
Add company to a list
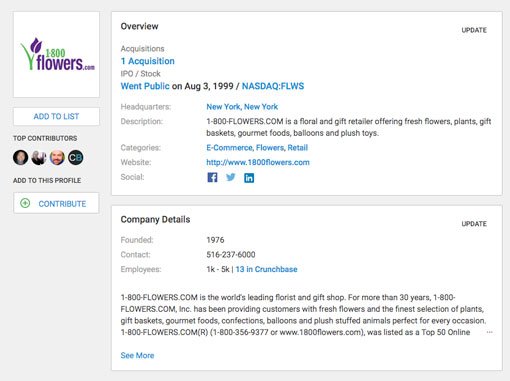[56, 116]
